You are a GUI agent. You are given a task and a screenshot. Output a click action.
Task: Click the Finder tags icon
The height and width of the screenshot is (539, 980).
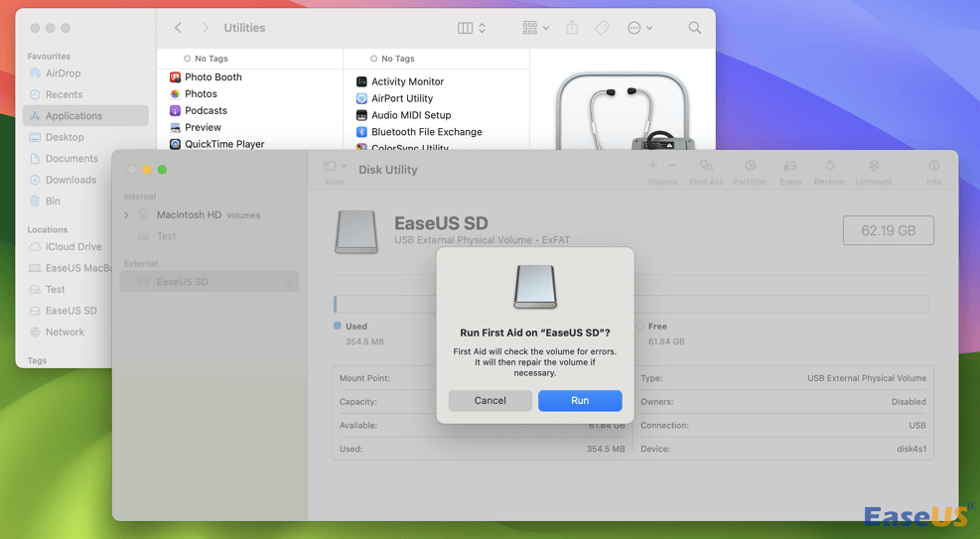coord(602,28)
